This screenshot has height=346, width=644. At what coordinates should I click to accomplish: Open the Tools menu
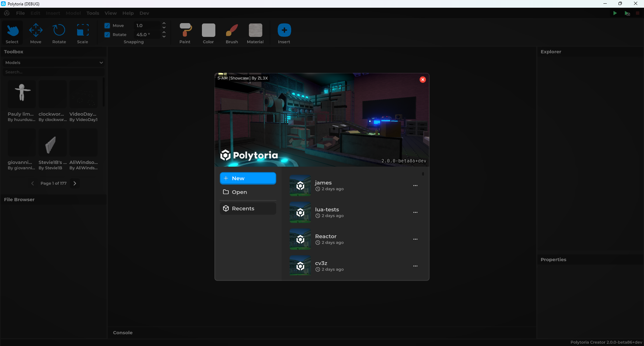(93, 13)
